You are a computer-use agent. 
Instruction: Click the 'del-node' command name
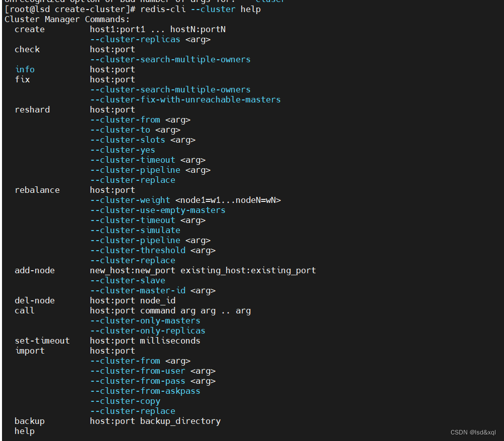point(35,301)
